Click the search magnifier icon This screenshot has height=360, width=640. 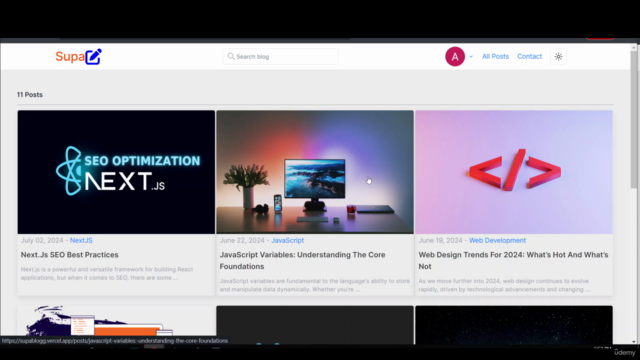coord(231,56)
